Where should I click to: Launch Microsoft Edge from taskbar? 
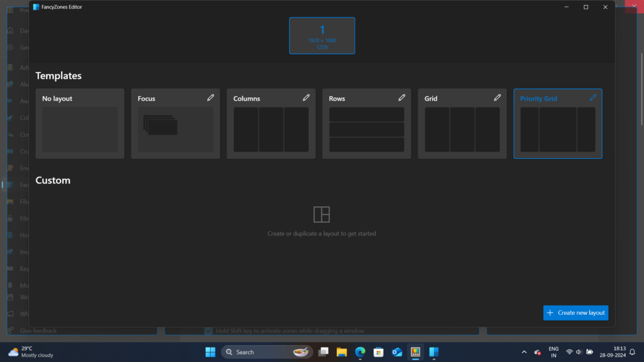click(x=360, y=352)
